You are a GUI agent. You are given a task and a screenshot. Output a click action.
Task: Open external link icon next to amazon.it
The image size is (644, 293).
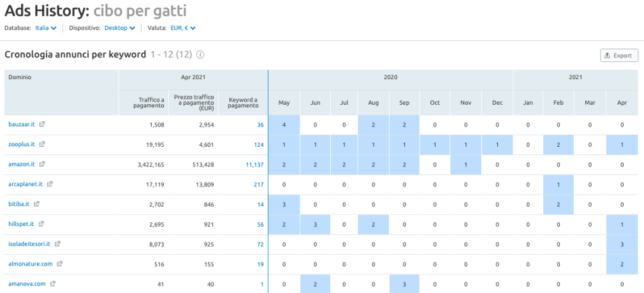(x=42, y=164)
